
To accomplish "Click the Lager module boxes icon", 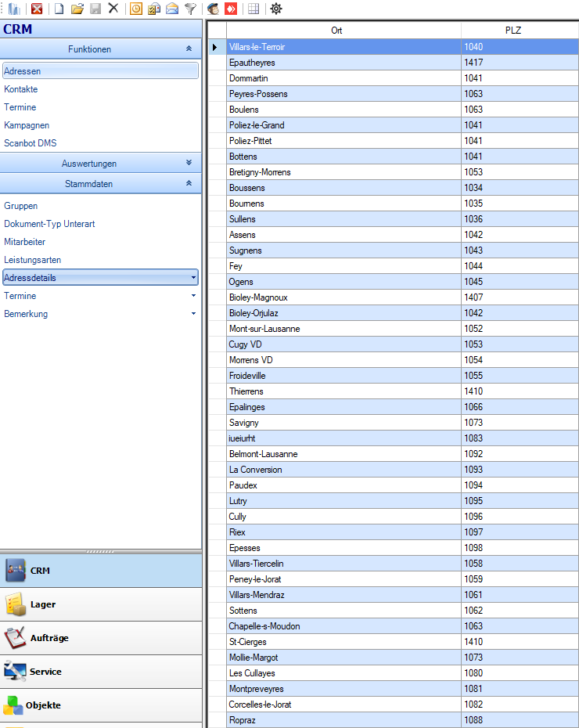I will coord(16,604).
